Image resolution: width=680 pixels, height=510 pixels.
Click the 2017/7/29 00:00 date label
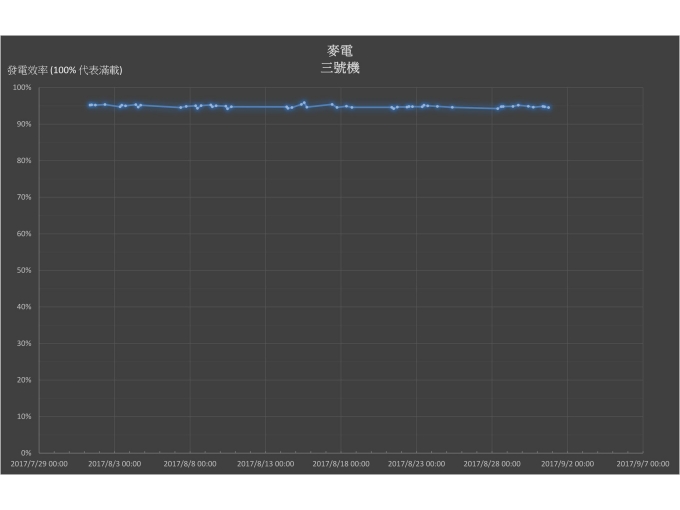[39, 464]
